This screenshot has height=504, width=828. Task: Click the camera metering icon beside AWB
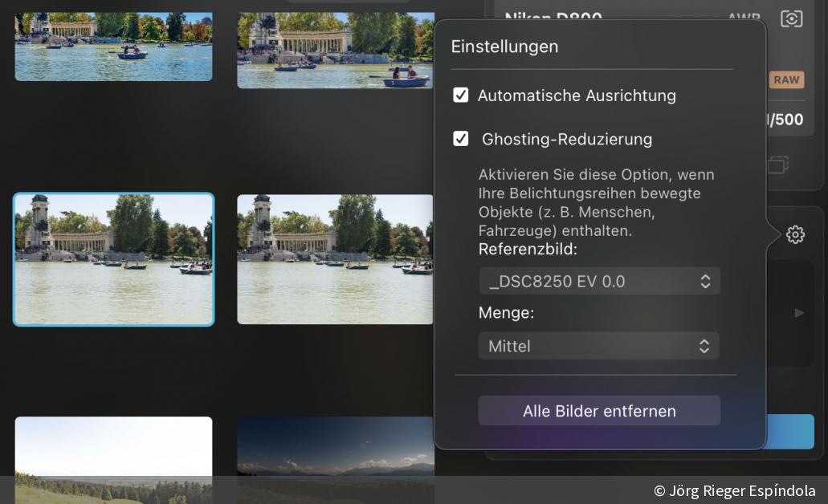(x=791, y=18)
